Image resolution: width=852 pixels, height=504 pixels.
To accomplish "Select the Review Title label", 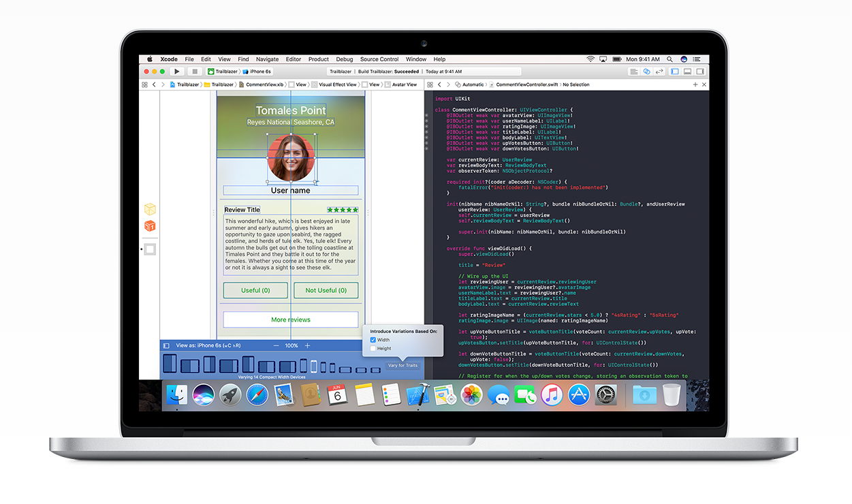I will 242,210.
